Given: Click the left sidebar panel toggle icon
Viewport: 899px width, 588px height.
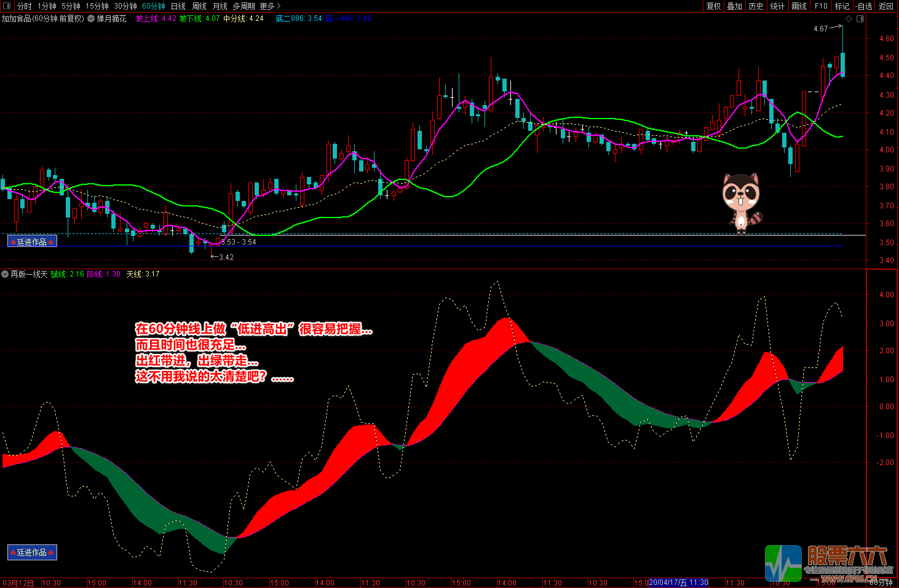Looking at the screenshot, I should point(7,6).
